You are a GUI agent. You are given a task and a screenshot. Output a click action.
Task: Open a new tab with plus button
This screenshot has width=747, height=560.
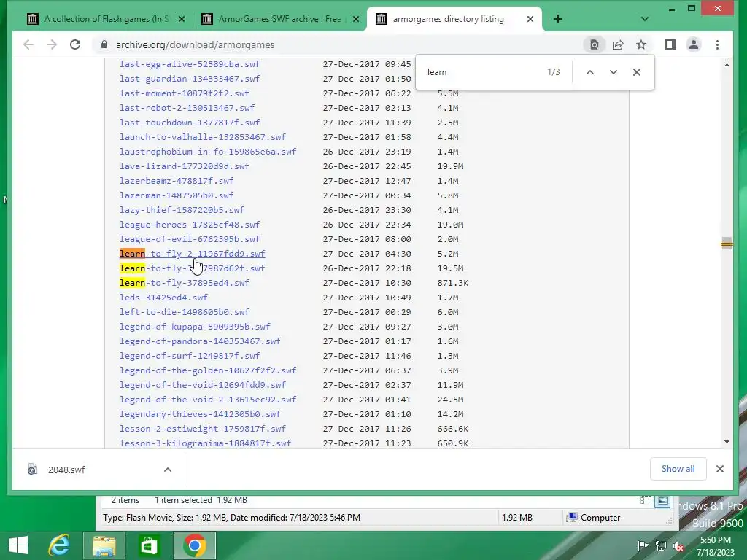[x=558, y=19]
